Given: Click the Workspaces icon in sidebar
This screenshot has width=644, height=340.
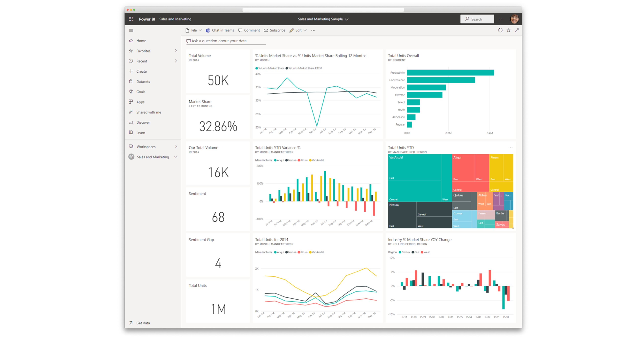Looking at the screenshot, I should 131,146.
